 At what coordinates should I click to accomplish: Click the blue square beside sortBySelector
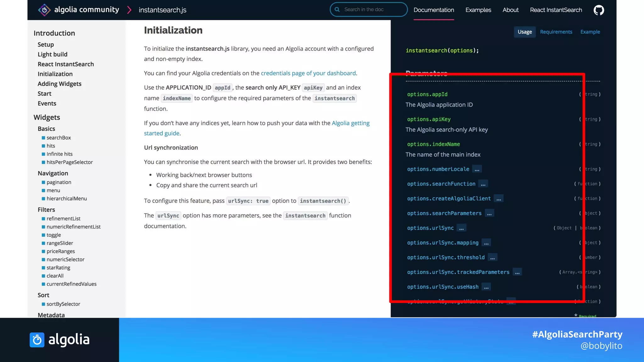(43, 304)
